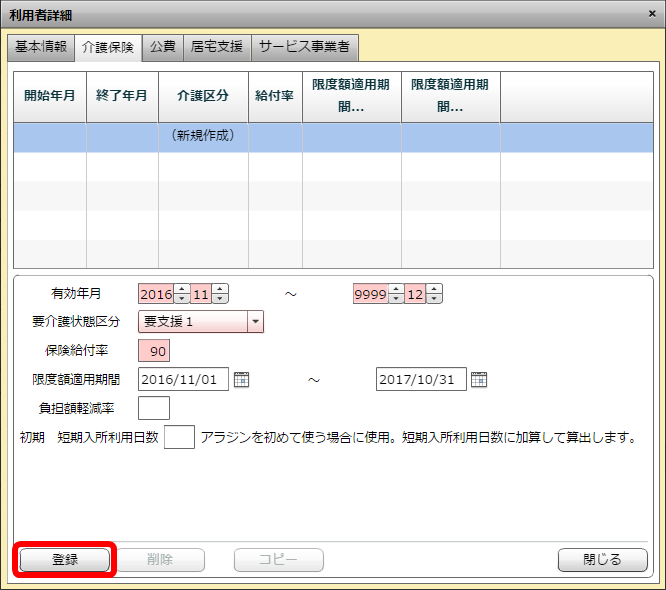Open calendar for limit period end date
Image resolution: width=666 pixels, height=590 pixels.
click(x=479, y=379)
